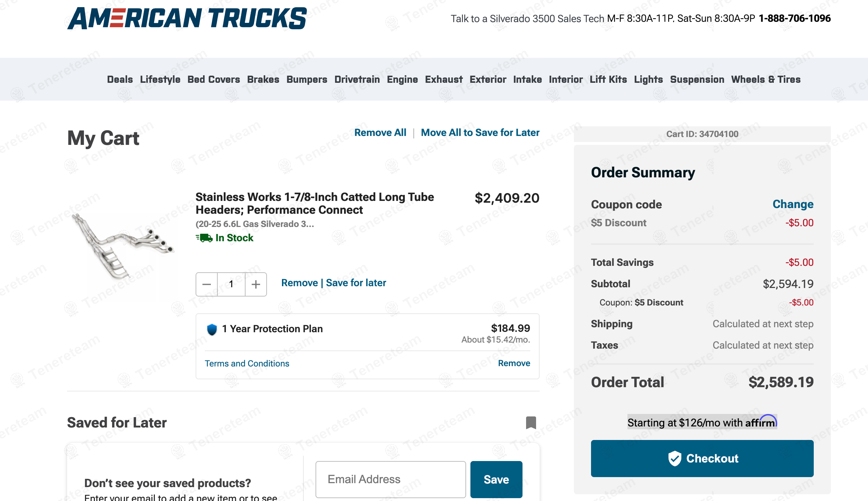Remove the 1 Year Protection Plan
868x501 pixels.
pos(514,363)
